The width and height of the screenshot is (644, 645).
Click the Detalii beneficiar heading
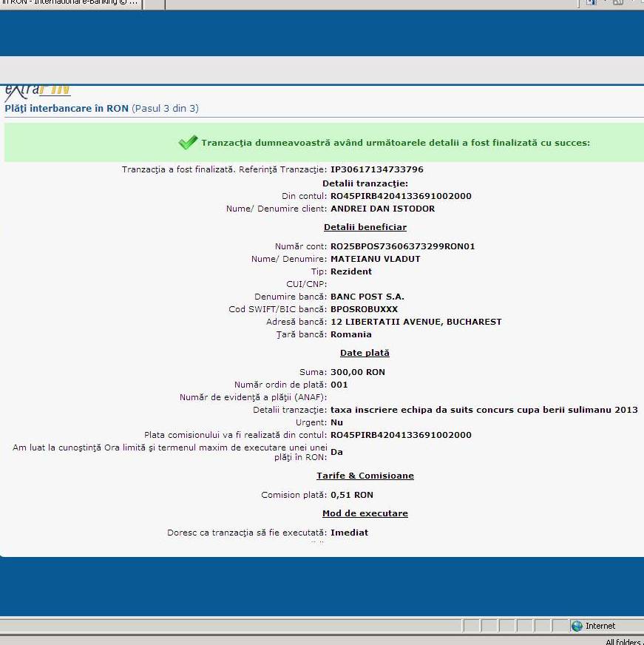[365, 227]
